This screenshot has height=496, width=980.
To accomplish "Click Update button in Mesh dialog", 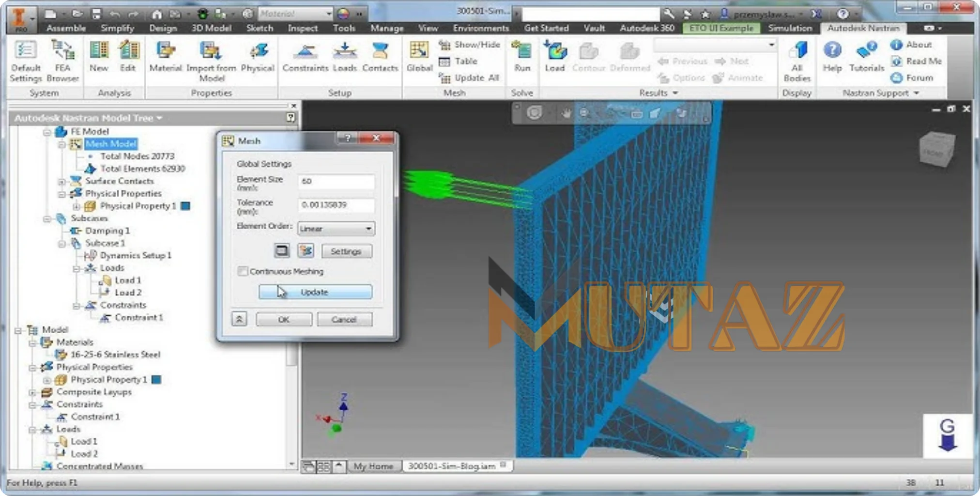I will [x=315, y=292].
